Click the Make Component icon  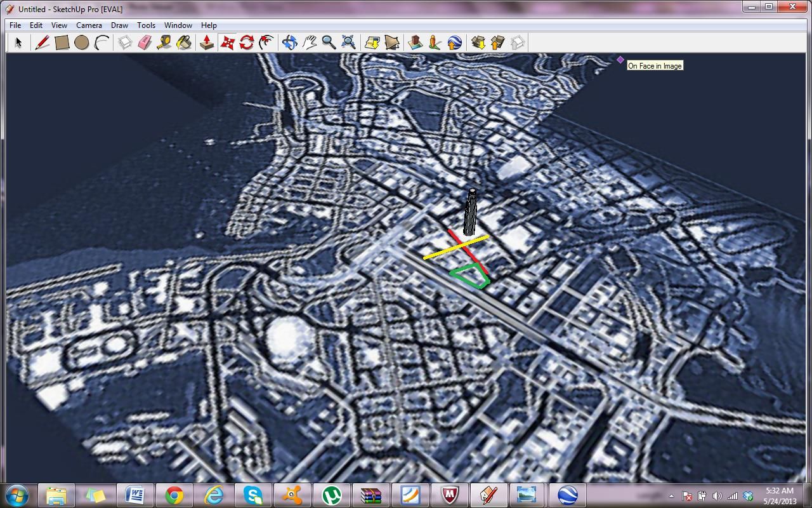pyautogui.click(x=125, y=43)
